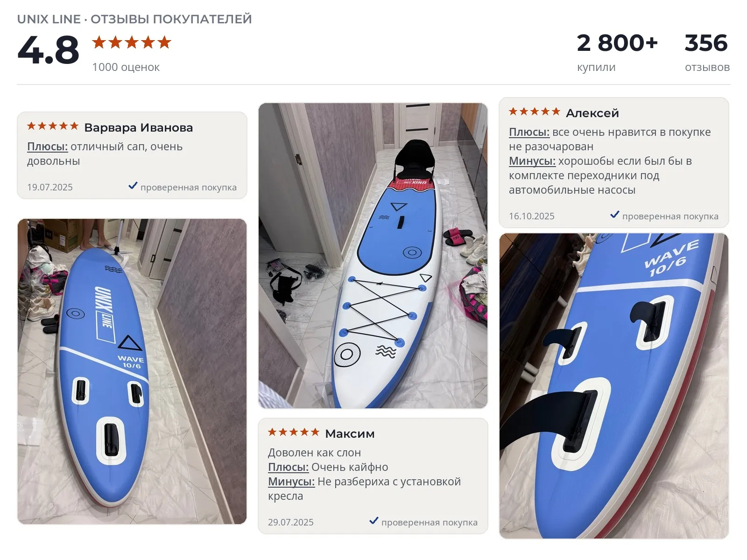Click the verified purchase checkmark dated 19.07.2025
747x560 pixels.
(133, 186)
